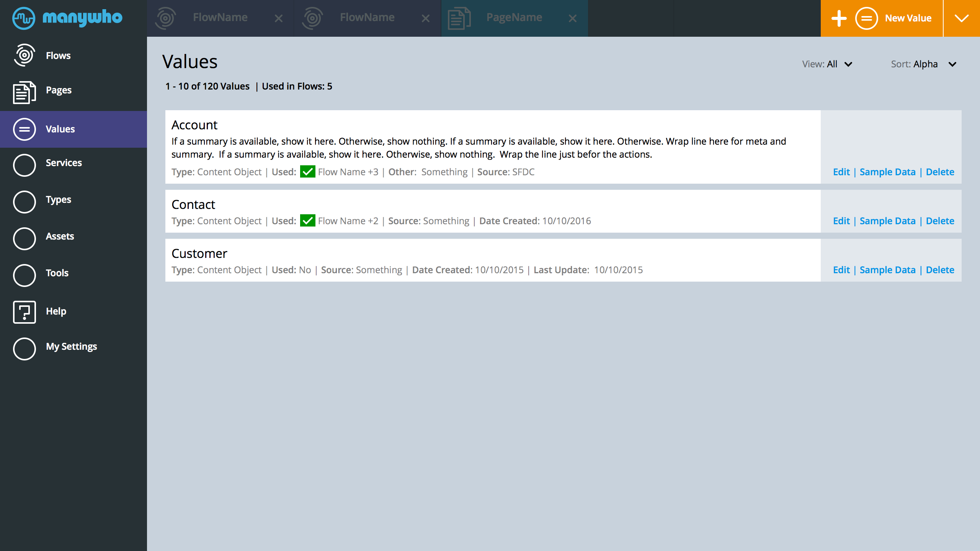The image size is (980, 551).
Task: Click the spiral icon on second FlowName tab
Action: pyautogui.click(x=312, y=18)
